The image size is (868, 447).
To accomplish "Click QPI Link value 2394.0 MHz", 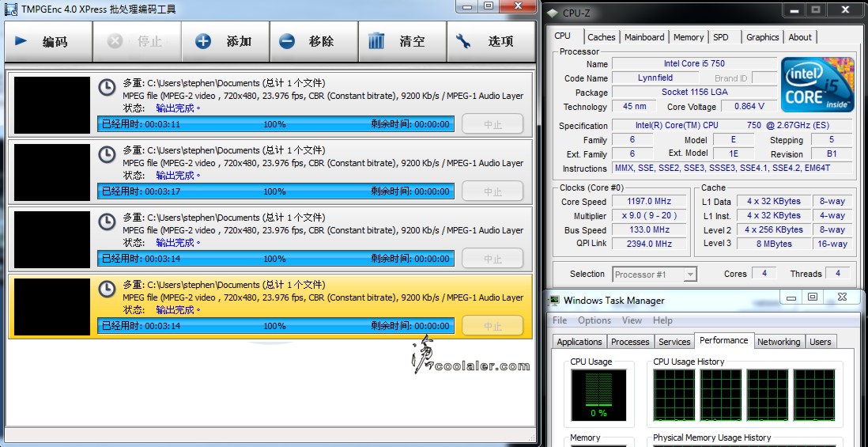I will 647,244.
